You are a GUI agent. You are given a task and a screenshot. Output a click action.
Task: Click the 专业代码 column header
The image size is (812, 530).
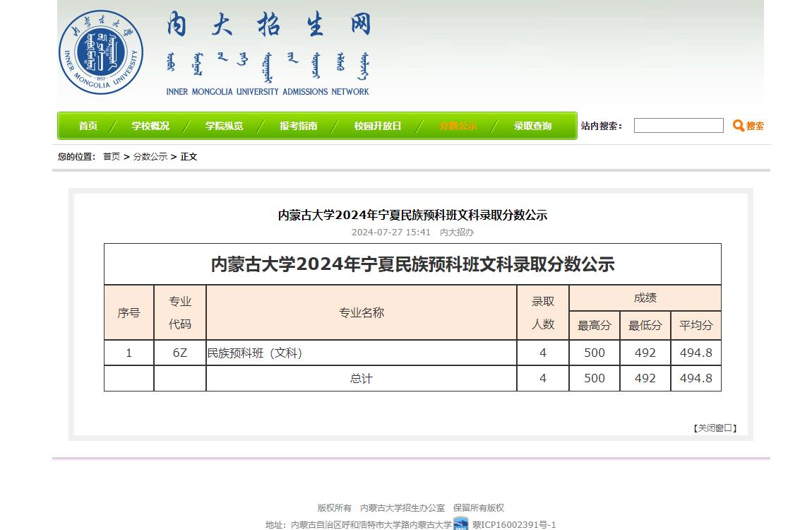coord(180,312)
